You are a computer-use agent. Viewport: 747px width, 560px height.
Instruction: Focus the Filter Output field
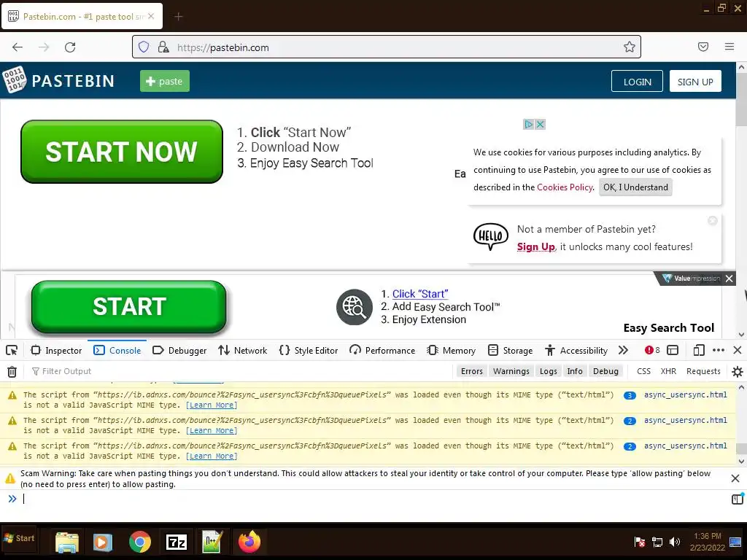click(x=239, y=371)
